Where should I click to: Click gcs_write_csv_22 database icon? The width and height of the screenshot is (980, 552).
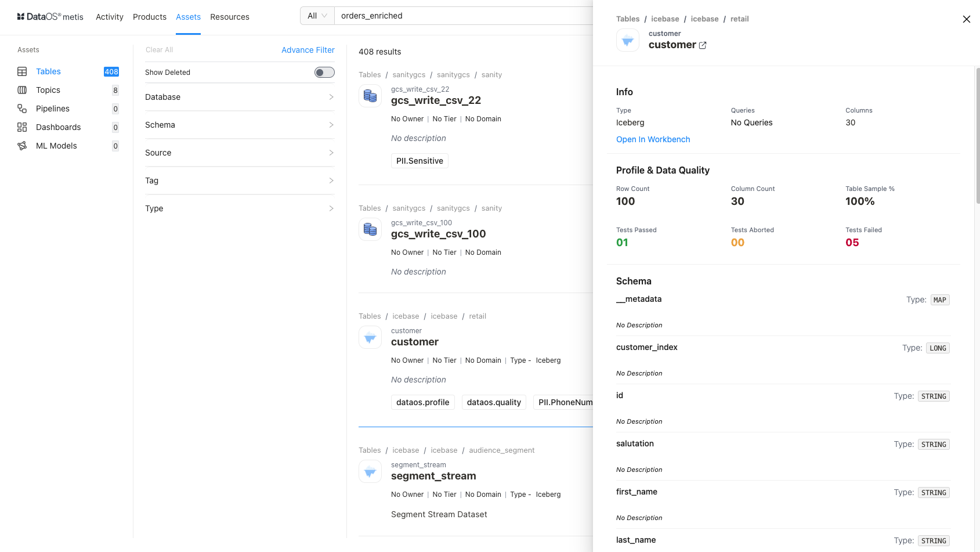point(370,96)
